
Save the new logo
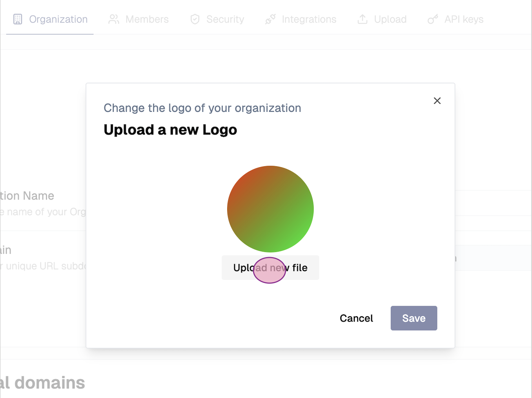pos(414,318)
